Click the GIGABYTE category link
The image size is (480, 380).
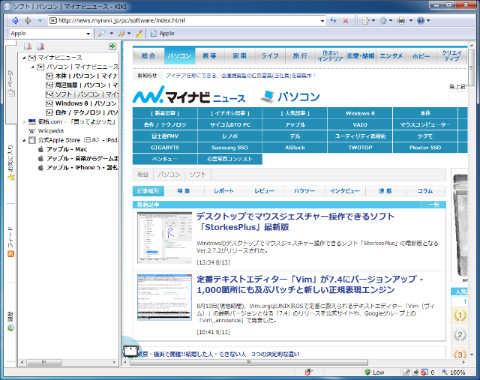click(165, 147)
